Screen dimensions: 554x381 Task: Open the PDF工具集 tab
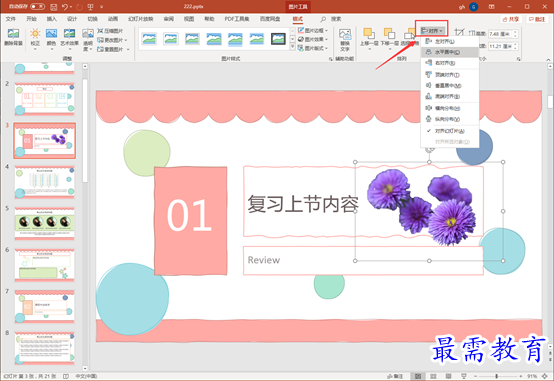click(236, 19)
